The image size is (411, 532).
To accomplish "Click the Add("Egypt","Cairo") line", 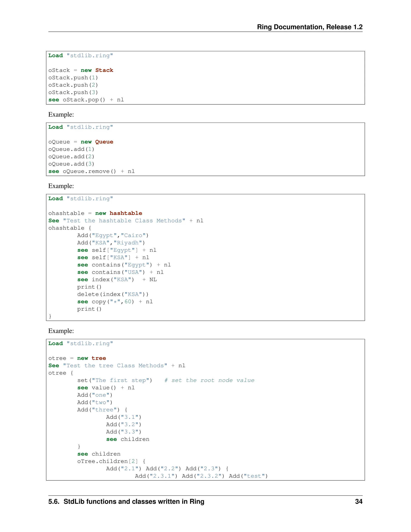I will pyautogui.click(x=113, y=235).
